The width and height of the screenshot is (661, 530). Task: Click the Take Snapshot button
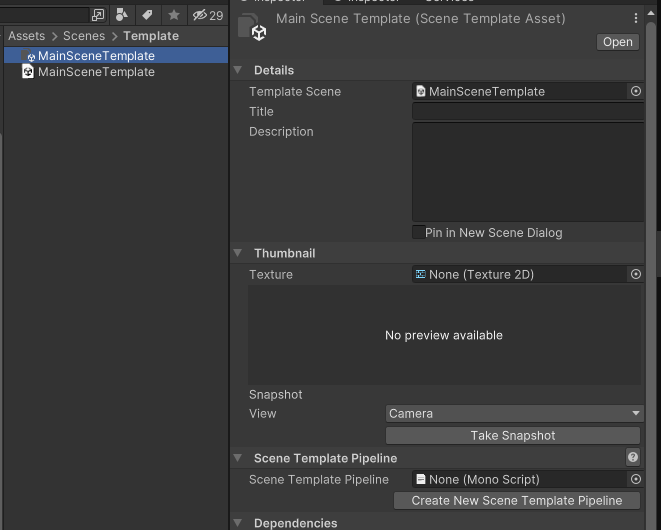[513, 436]
